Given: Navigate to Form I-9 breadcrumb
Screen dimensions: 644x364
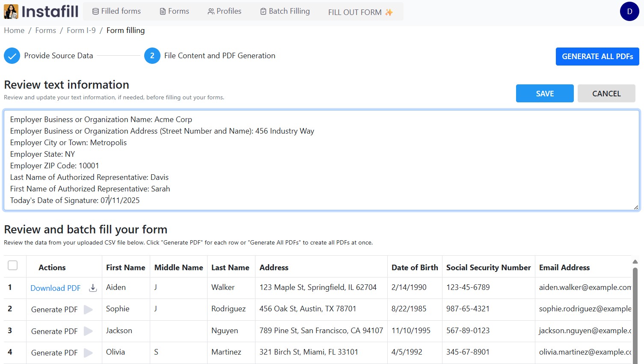Looking at the screenshot, I should [x=81, y=30].
